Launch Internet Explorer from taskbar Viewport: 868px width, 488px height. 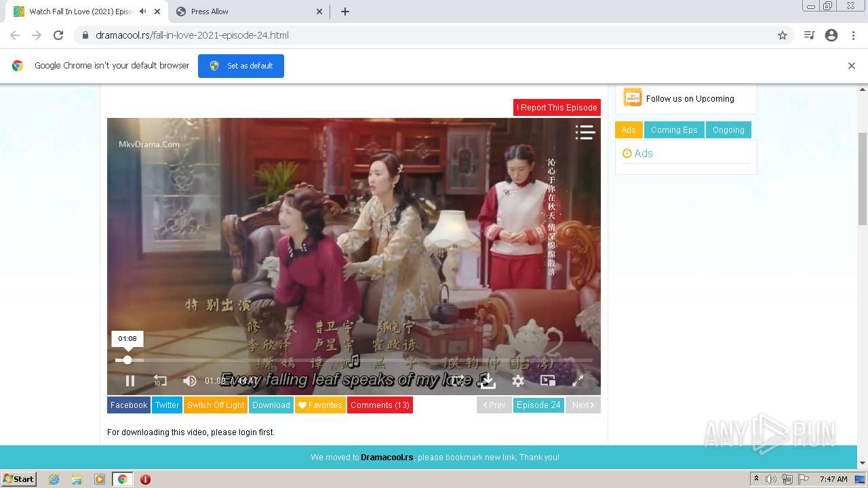click(x=54, y=479)
